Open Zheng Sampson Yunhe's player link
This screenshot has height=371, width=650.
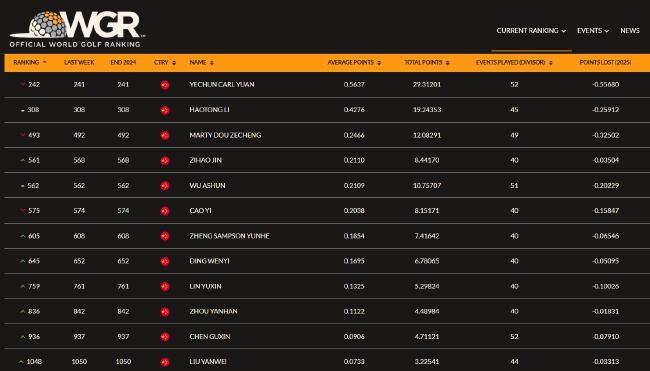[229, 236]
